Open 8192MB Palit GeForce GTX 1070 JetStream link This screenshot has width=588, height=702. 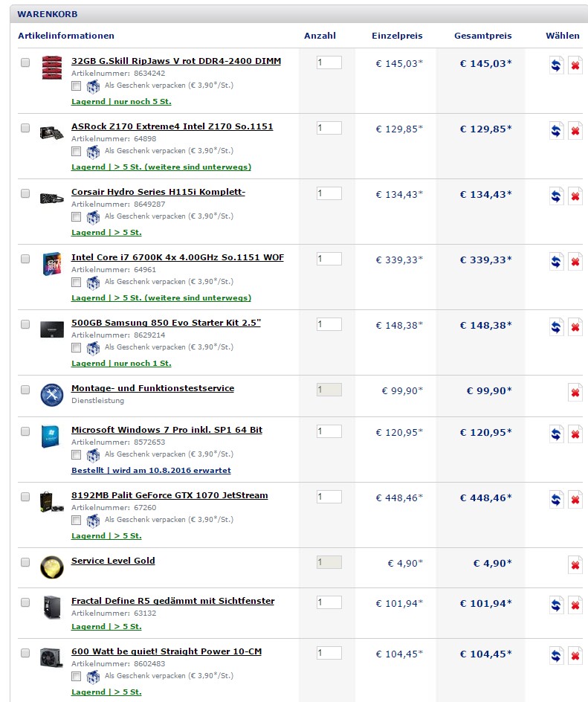pos(169,495)
